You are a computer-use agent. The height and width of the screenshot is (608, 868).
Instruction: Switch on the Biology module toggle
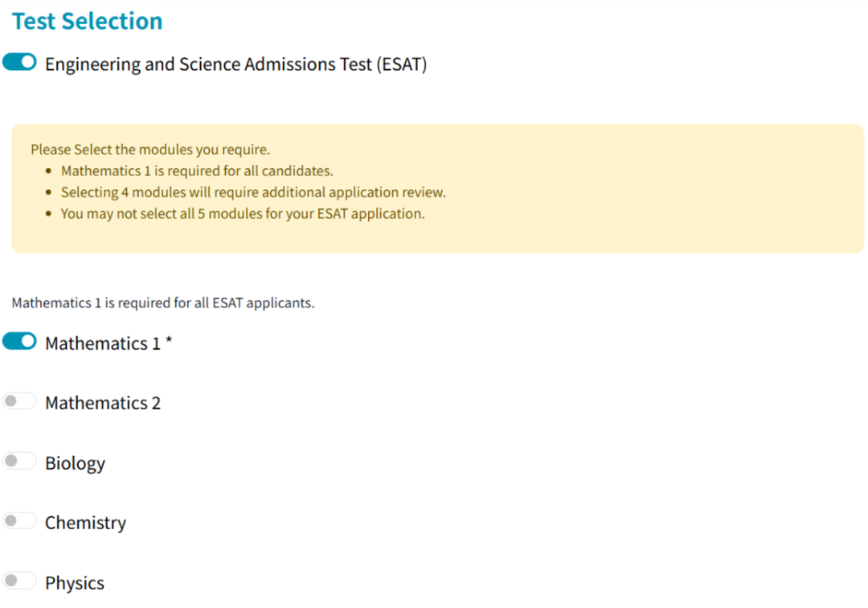[19, 461]
